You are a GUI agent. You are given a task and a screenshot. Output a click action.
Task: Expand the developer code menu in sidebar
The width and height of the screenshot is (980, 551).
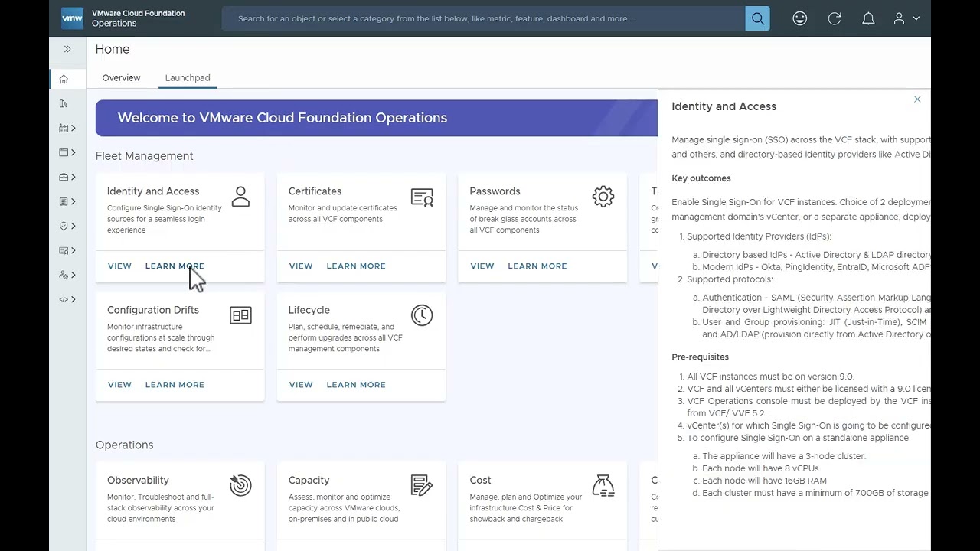[x=67, y=299]
